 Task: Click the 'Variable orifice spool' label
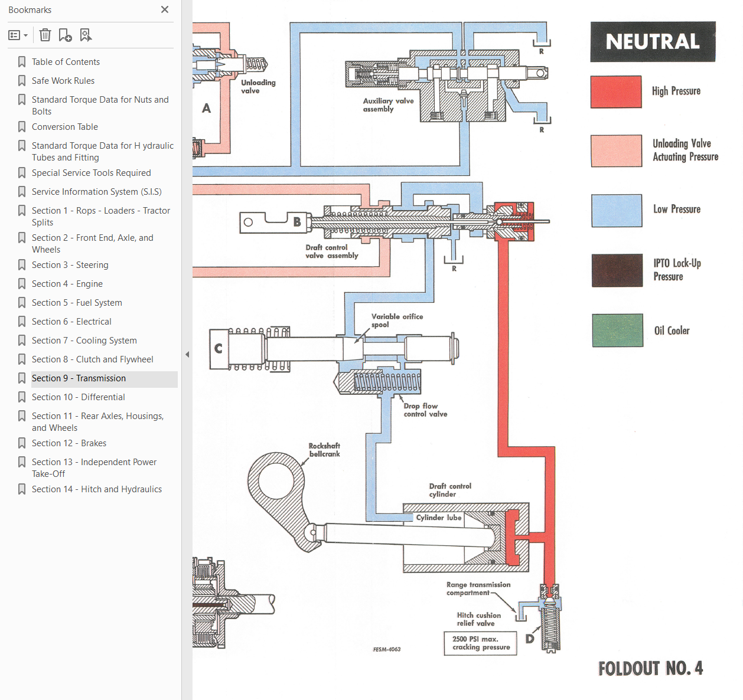point(397,320)
